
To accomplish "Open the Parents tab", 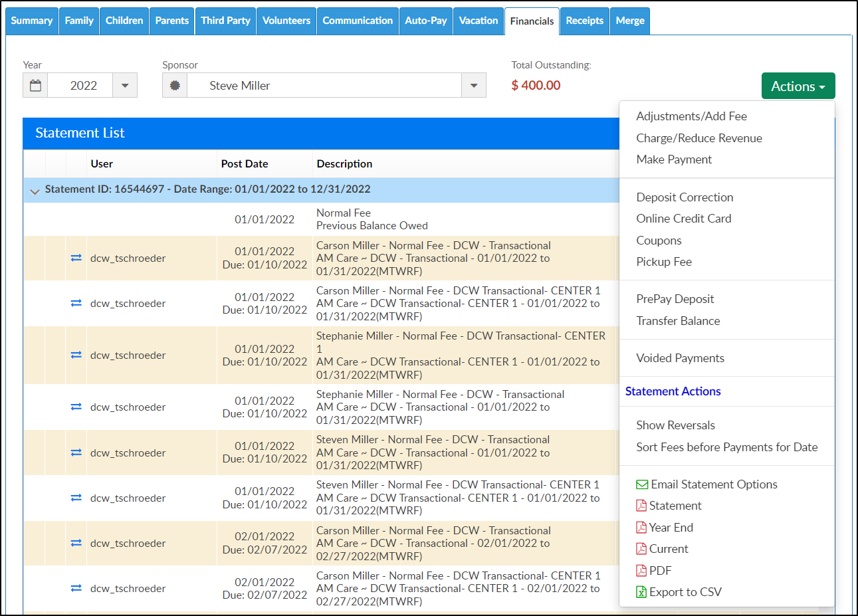I will tap(172, 21).
